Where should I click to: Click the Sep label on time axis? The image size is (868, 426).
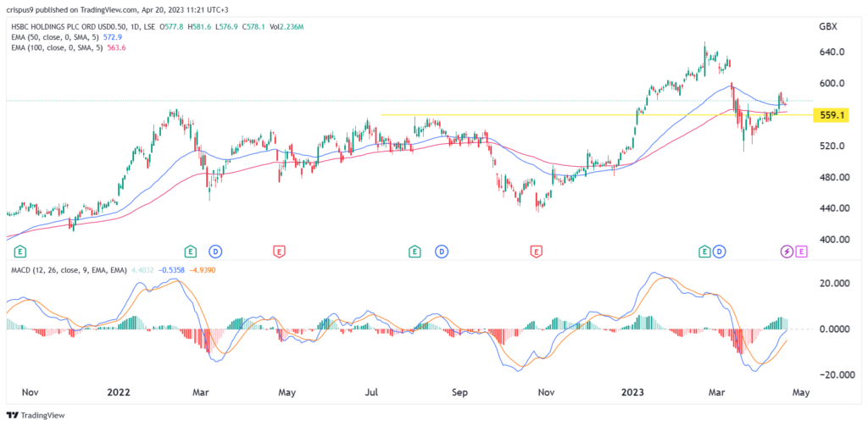point(460,393)
